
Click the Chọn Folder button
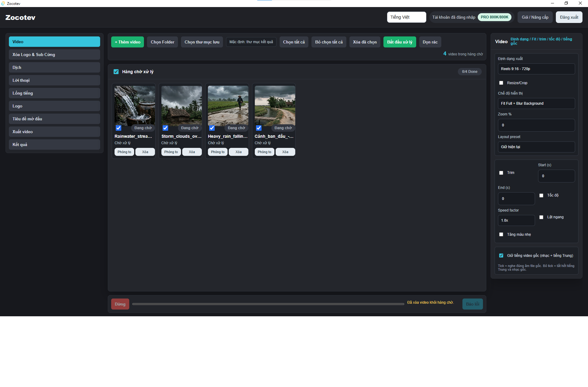point(162,42)
